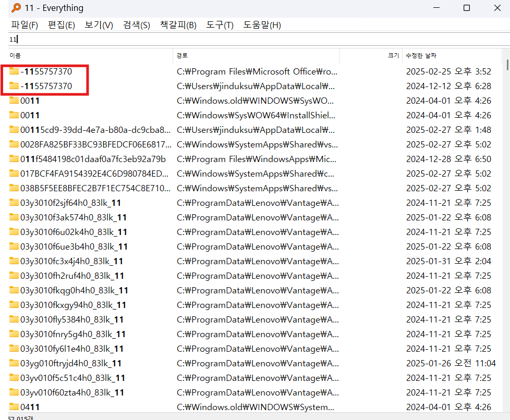The height and width of the screenshot is (420, 510).
Task: Select folder icon of 03y3010f3ak574h0_83lk_11
Action: tap(14, 217)
